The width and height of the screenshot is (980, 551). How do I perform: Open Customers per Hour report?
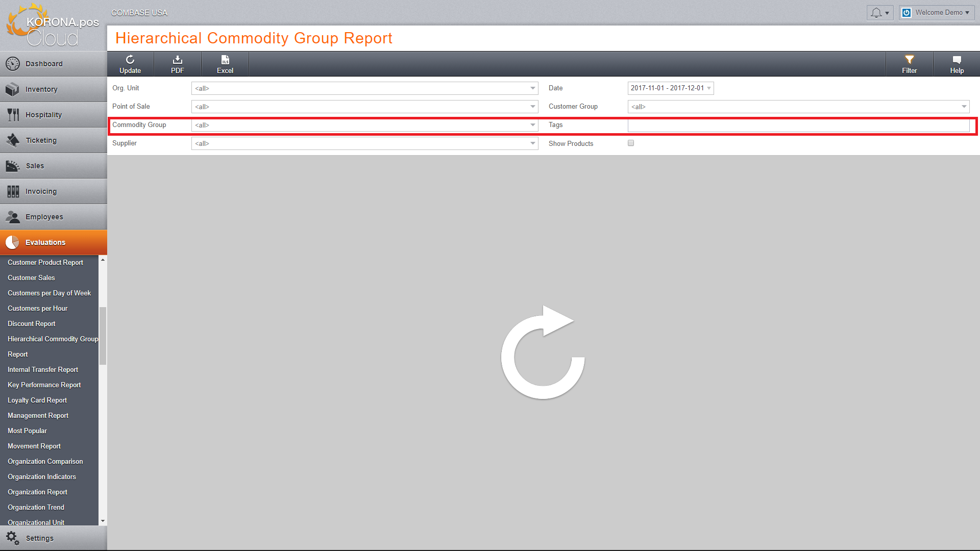(x=37, y=308)
